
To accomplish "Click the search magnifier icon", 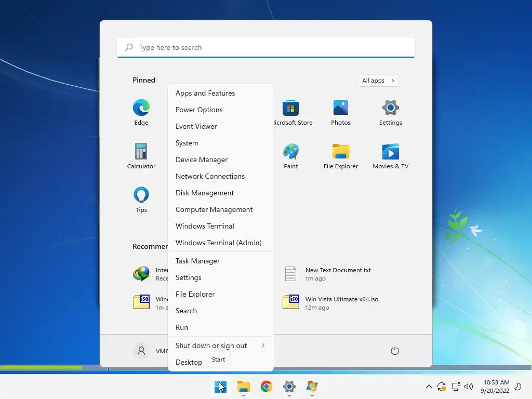I will (x=129, y=47).
